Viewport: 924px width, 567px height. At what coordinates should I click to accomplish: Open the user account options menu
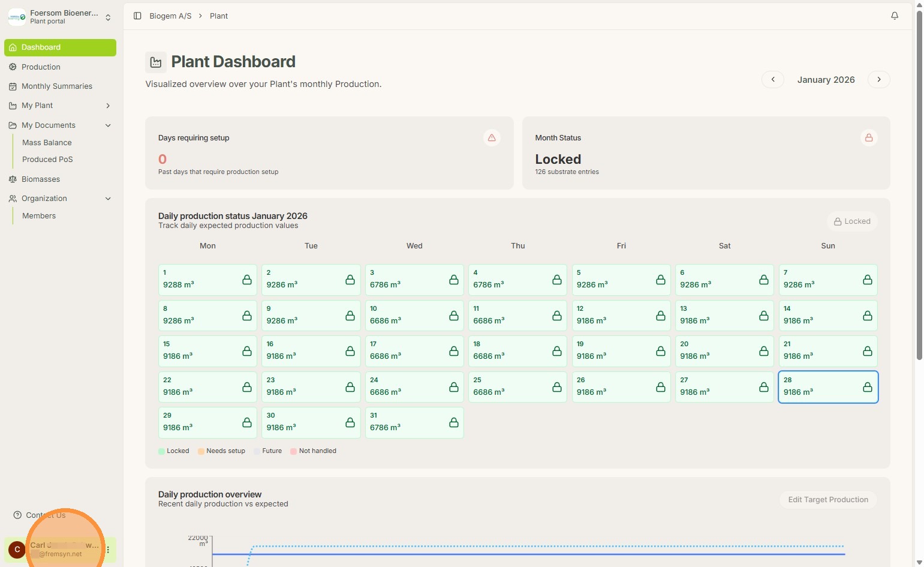[x=108, y=550]
